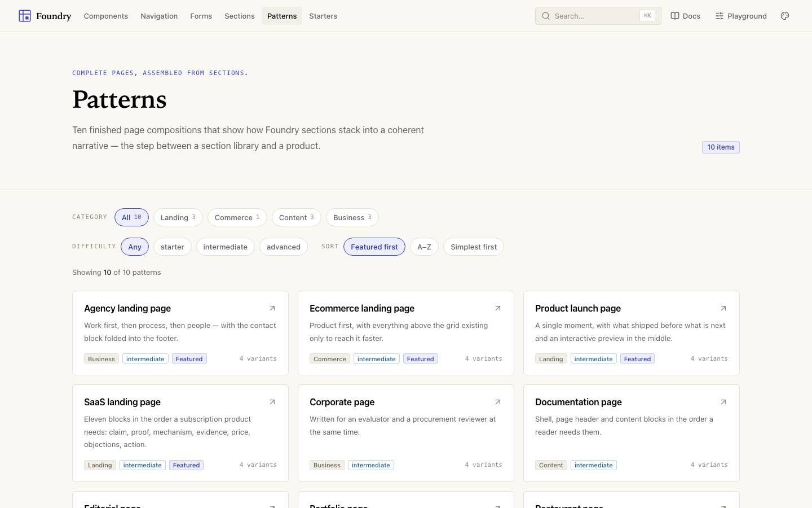Sort patterns A–Z
812x508 pixels.
point(424,247)
